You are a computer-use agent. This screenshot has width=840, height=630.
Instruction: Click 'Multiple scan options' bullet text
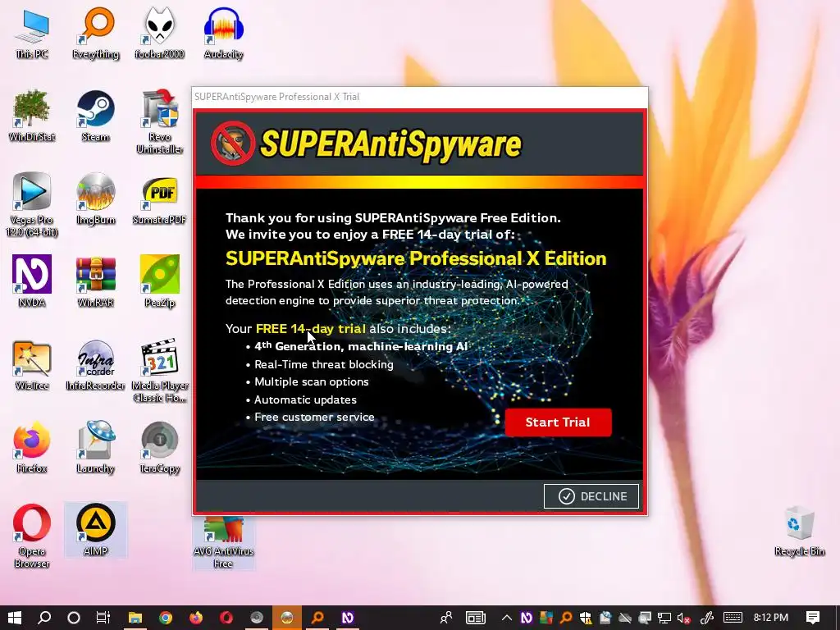[311, 382]
